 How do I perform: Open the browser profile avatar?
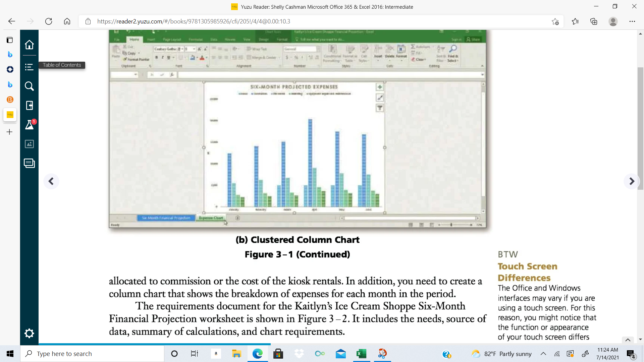coord(613,21)
